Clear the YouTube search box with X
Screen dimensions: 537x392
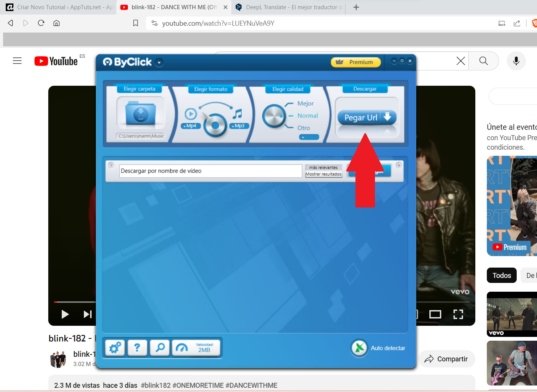461,61
